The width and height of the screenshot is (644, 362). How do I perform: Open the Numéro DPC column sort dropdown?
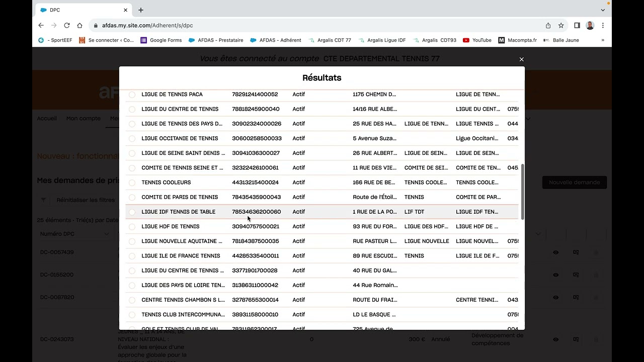106,234
